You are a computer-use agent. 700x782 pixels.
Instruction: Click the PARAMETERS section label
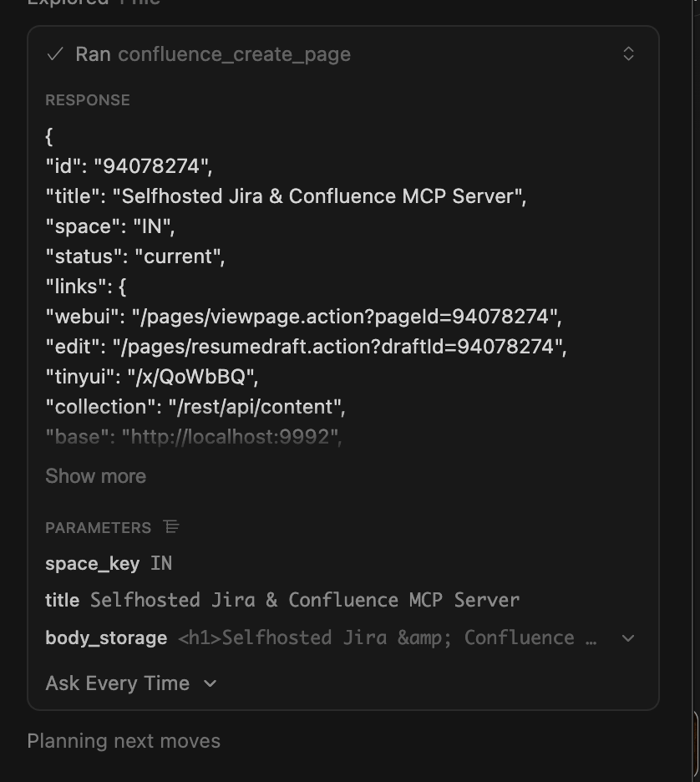98,527
